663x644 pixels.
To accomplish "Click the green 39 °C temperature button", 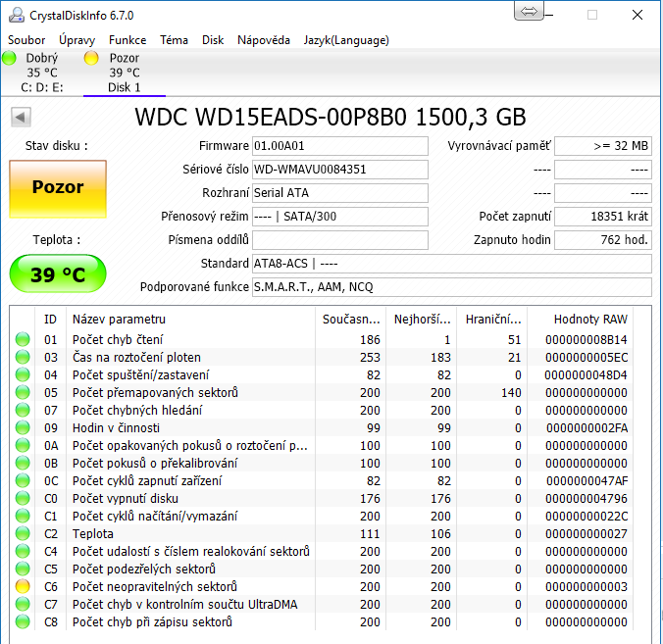I will [58, 273].
